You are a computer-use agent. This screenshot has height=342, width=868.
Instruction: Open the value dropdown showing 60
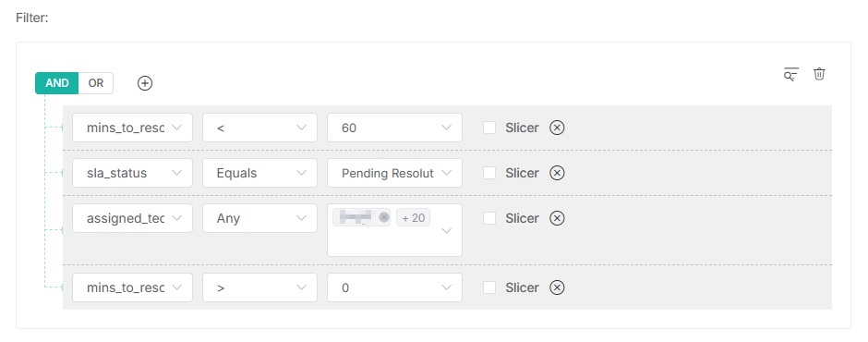point(394,128)
